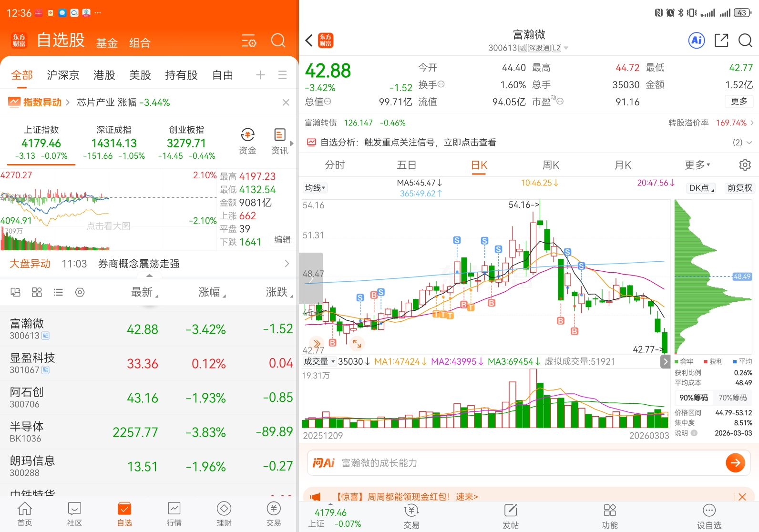Viewport: 759px width, 532px height.
Task: Open the split layout view icon
Action: (x=15, y=292)
